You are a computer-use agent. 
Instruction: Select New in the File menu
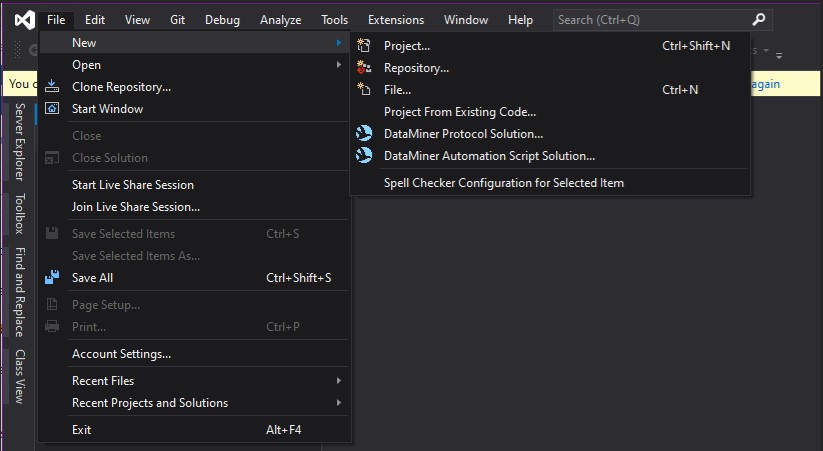pyautogui.click(x=194, y=43)
